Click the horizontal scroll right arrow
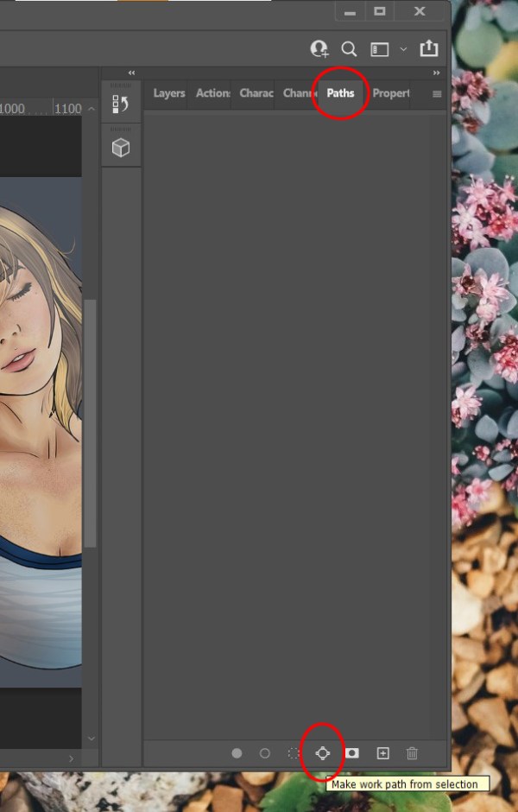This screenshot has width=518, height=812. (x=72, y=758)
